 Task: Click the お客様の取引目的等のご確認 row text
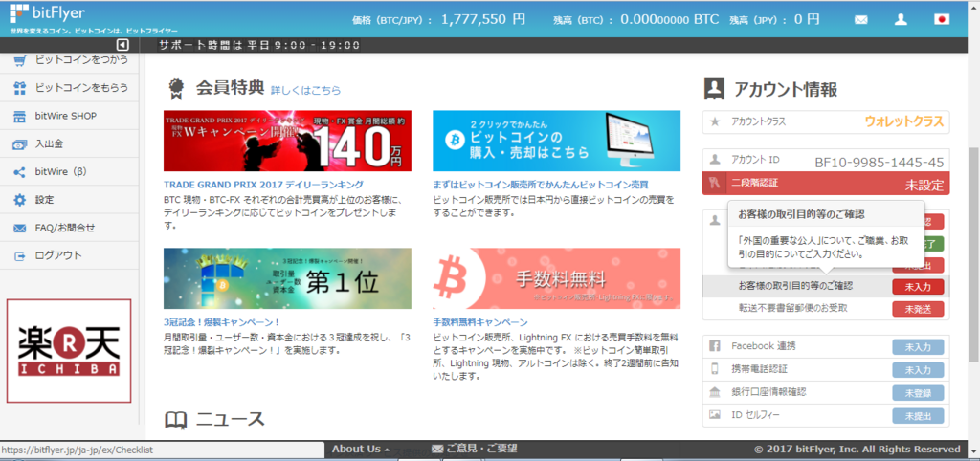795,286
